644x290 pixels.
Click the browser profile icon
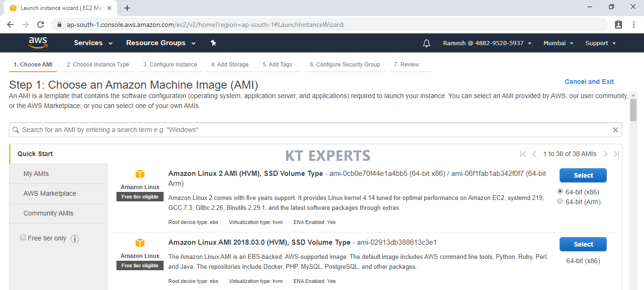[619, 25]
